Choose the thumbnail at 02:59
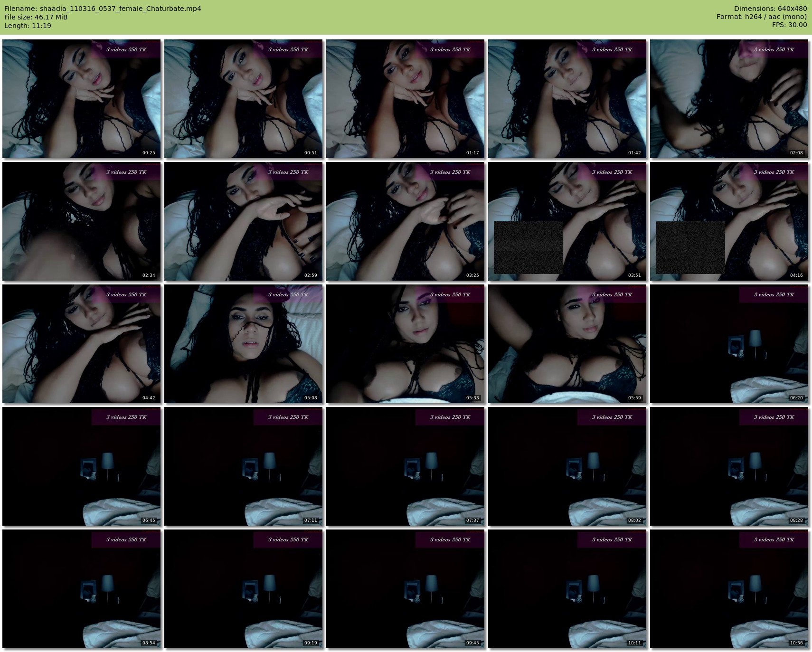Viewport: 812px width, 652px height. click(244, 221)
